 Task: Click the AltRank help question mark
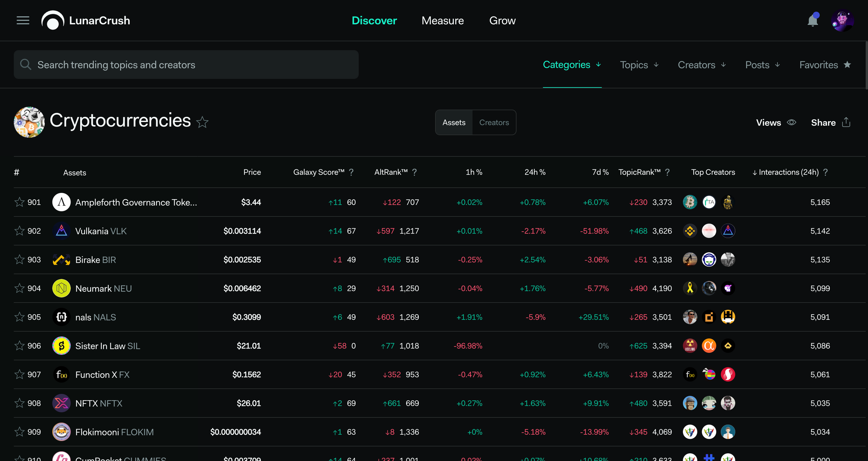[x=415, y=172]
